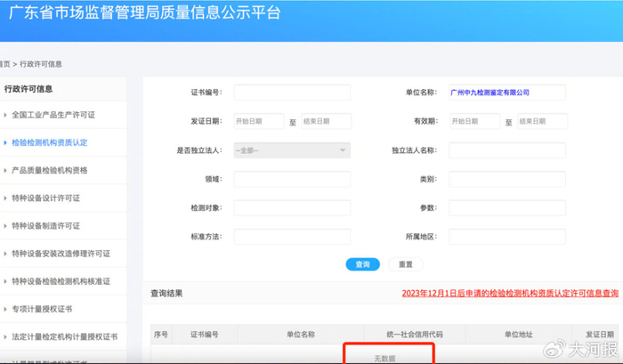Click the 证书编号 column header
The image size is (623, 364).
[204, 335]
